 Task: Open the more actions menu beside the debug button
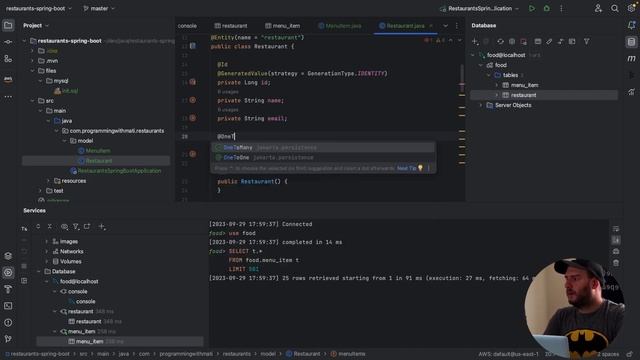pos(561,8)
